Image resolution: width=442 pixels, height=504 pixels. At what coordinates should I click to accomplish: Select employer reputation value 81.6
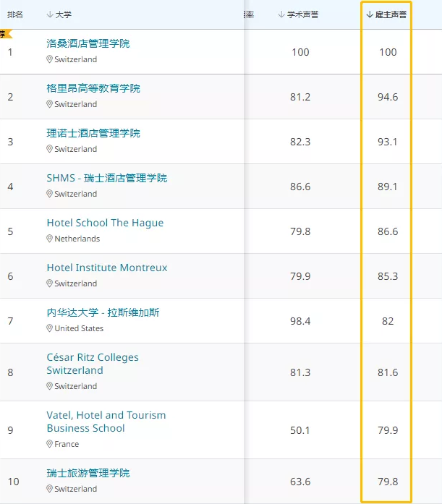[x=388, y=372]
